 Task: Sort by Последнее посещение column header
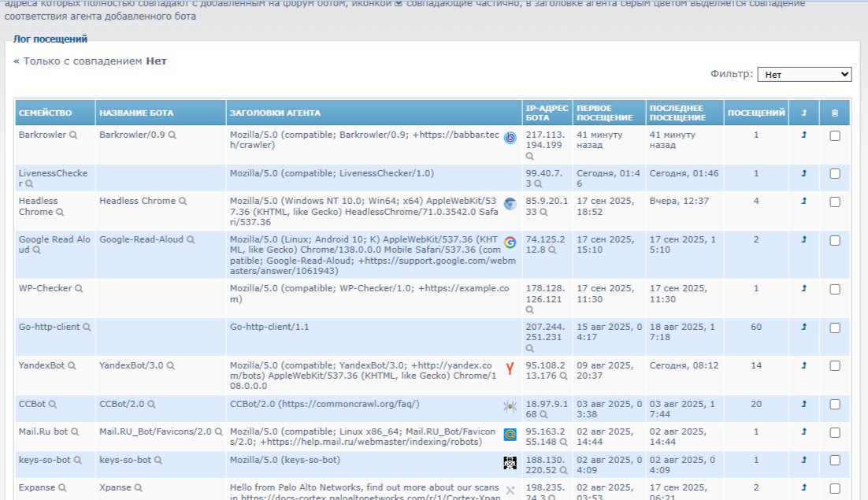pyautogui.click(x=677, y=113)
